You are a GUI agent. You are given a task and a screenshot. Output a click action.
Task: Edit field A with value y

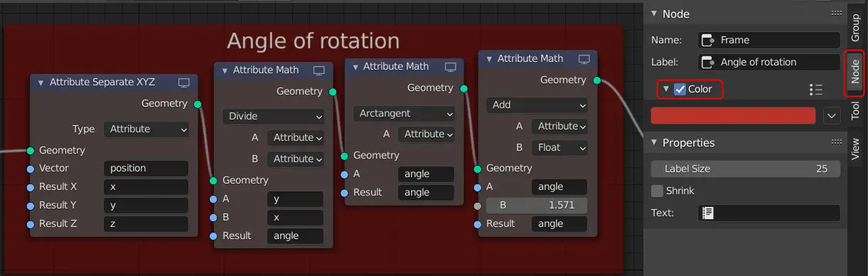tap(295, 199)
